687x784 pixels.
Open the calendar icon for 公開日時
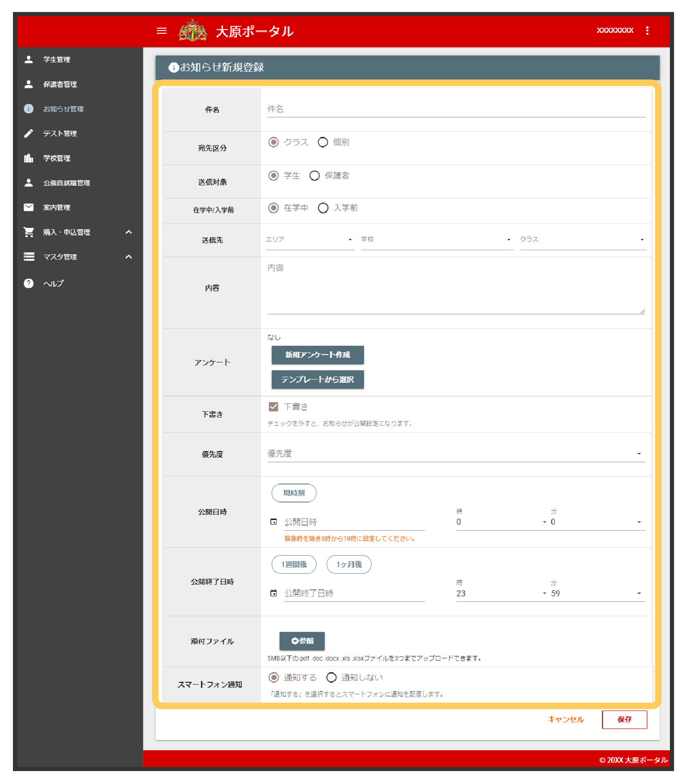274,522
